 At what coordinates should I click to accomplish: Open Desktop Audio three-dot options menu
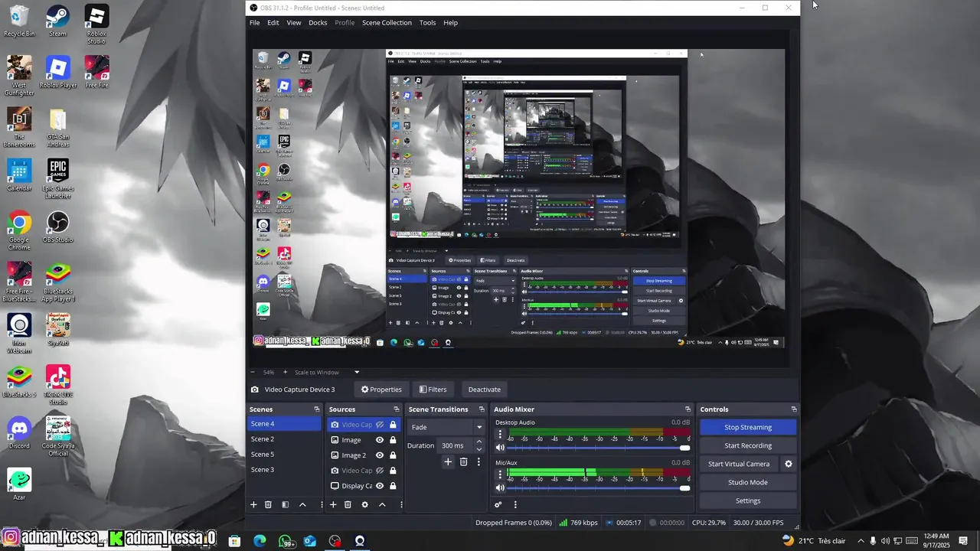pyautogui.click(x=500, y=434)
